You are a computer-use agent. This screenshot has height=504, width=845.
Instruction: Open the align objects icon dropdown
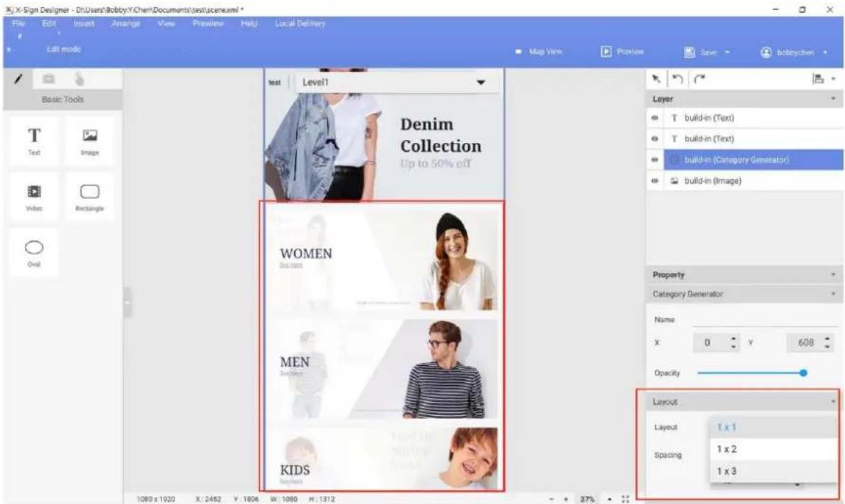(824, 79)
